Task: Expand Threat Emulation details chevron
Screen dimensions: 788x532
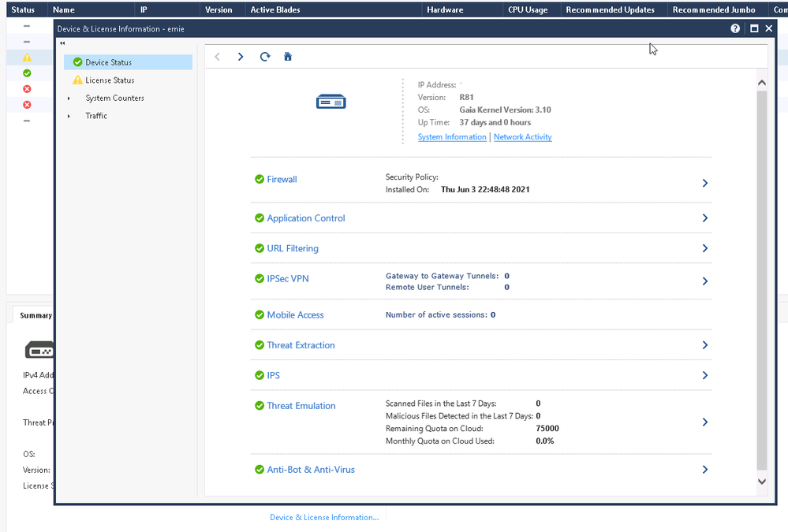Action: tap(705, 422)
